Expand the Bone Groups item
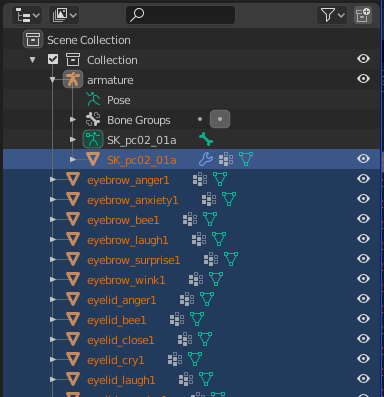Image resolution: width=384 pixels, height=397 pixels. pyautogui.click(x=72, y=119)
